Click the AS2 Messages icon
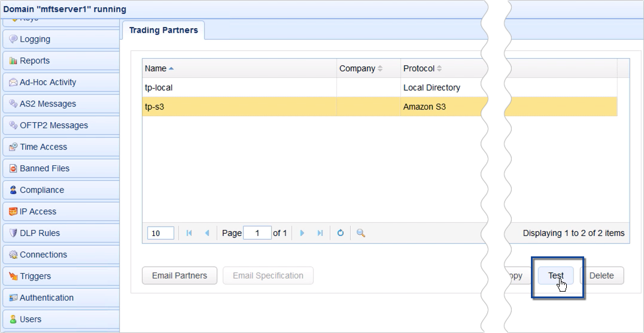Screen dimensions: 644x333 point(13,104)
